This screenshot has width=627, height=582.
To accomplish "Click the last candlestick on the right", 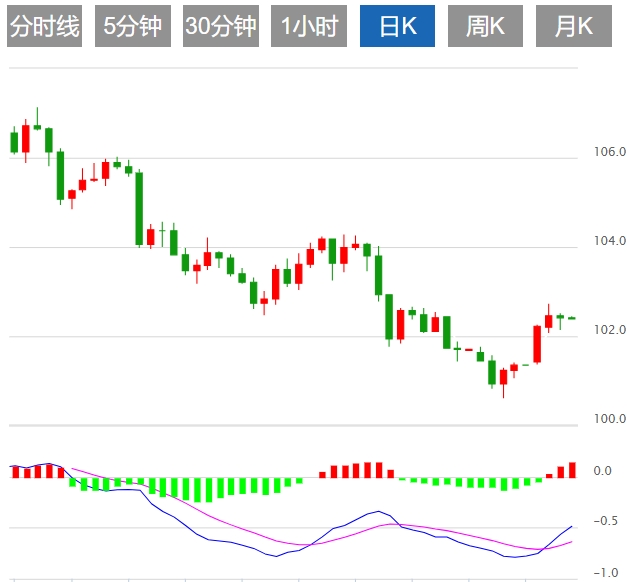I will pos(572,318).
